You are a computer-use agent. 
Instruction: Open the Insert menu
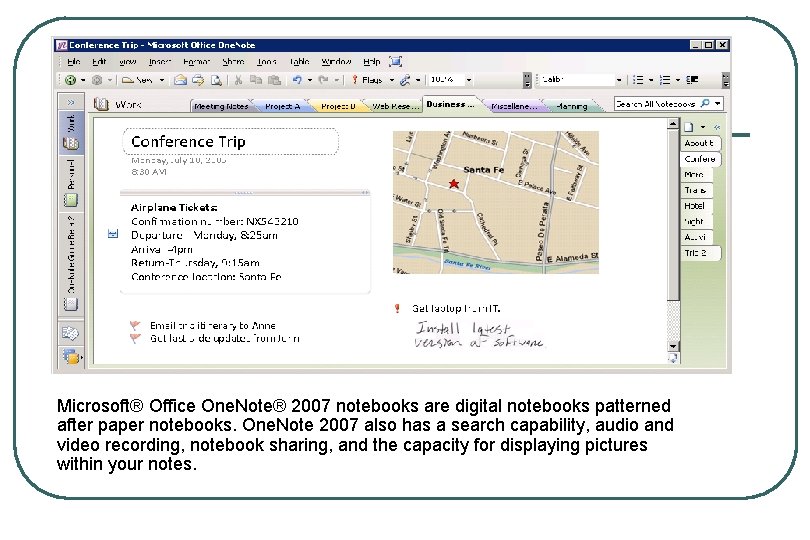pos(160,61)
